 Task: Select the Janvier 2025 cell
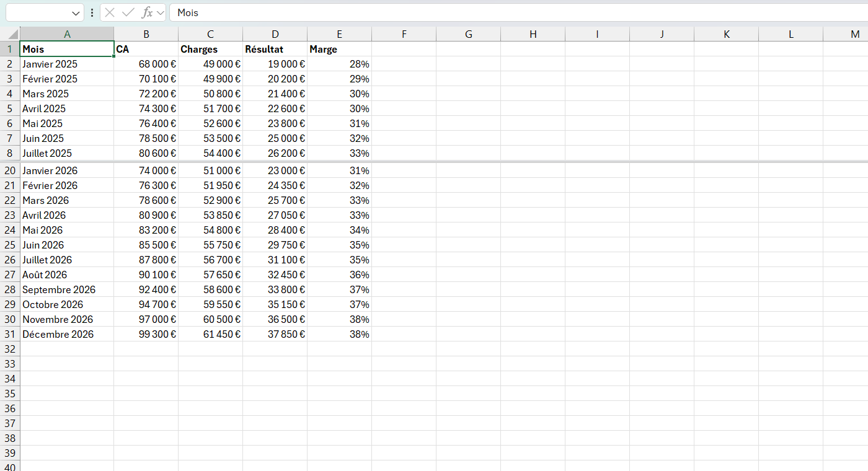[x=67, y=64]
